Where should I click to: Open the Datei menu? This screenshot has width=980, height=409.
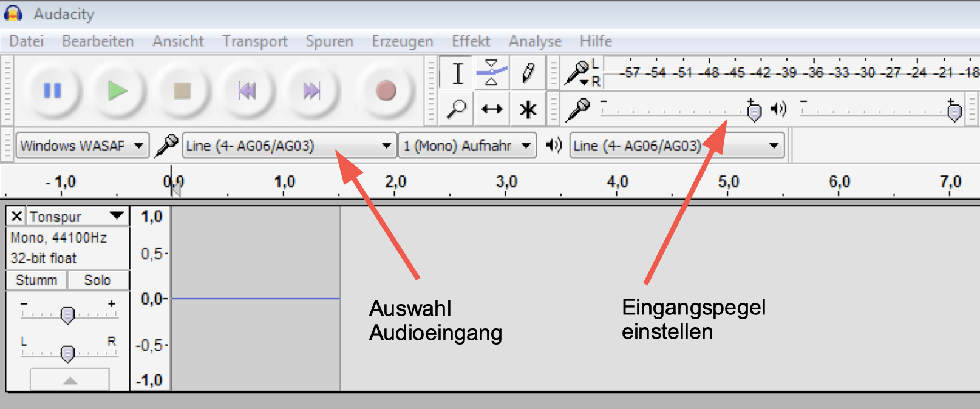(27, 41)
